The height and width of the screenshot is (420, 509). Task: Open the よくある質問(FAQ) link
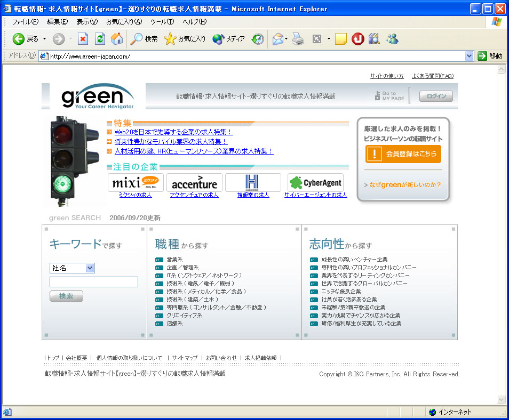click(432, 76)
